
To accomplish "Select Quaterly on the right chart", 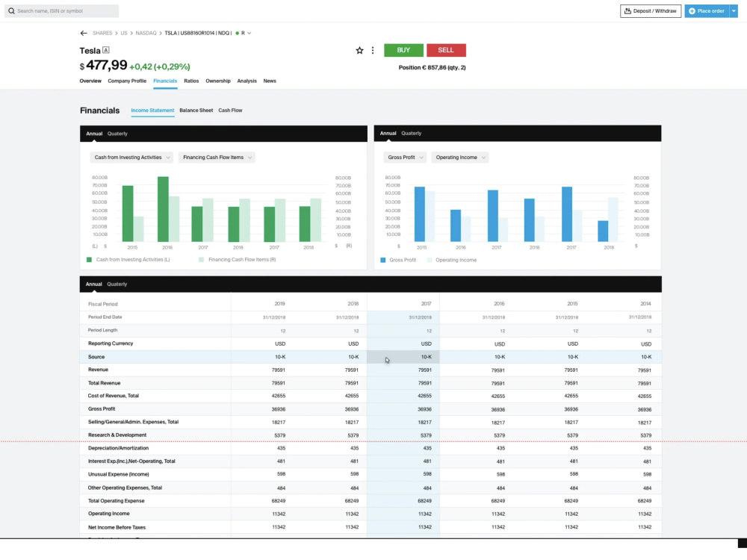I will tap(411, 134).
